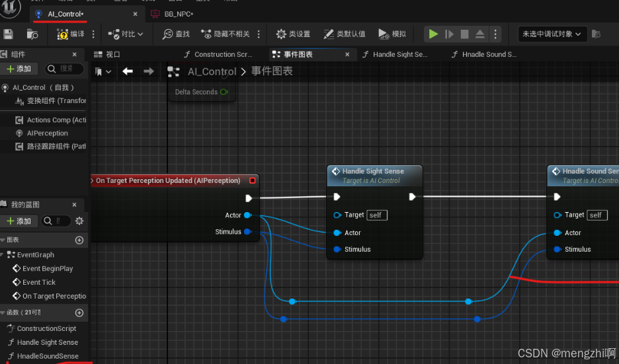Select Event BeginPlay in the graph list

tap(44, 269)
